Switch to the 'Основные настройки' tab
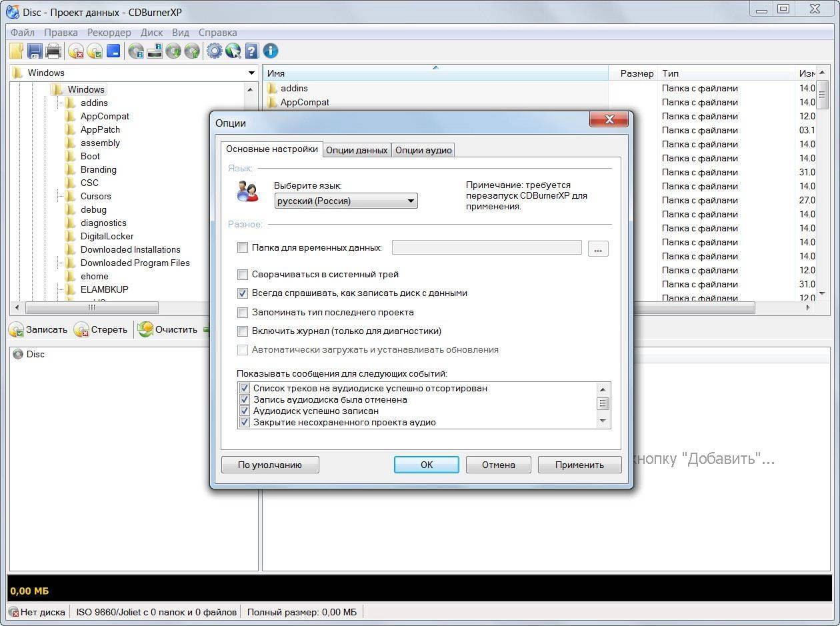Screen dimensions: 840x626 [x=272, y=149]
